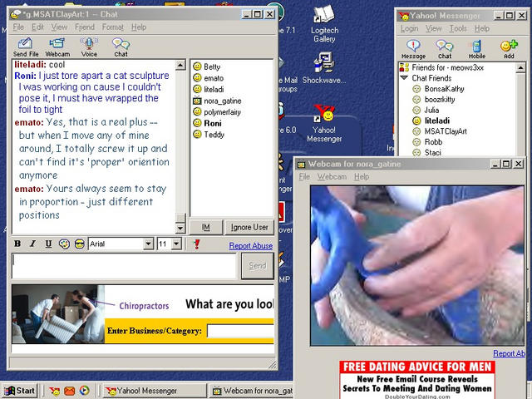Click Add friend icon in Yahoo! Messenger
Screen dimensions: 532x399
point(509,49)
